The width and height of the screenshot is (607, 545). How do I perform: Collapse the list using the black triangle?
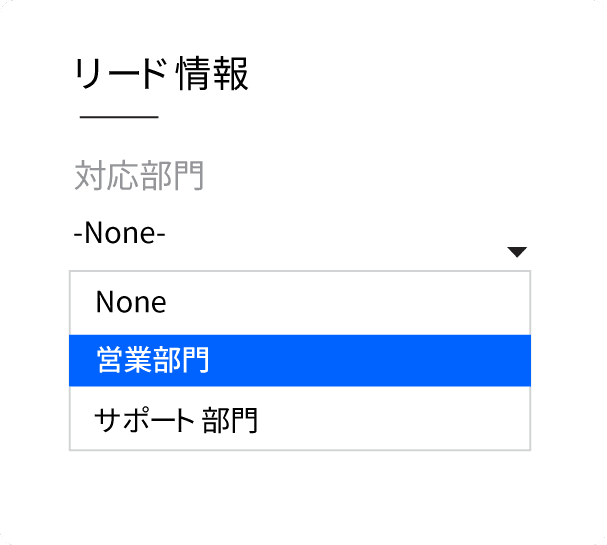[x=516, y=252]
